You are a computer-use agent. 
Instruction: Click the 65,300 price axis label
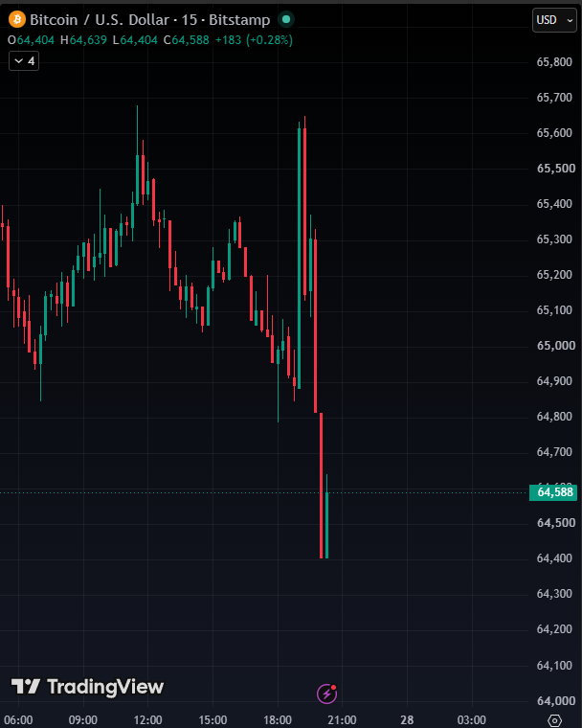point(554,239)
